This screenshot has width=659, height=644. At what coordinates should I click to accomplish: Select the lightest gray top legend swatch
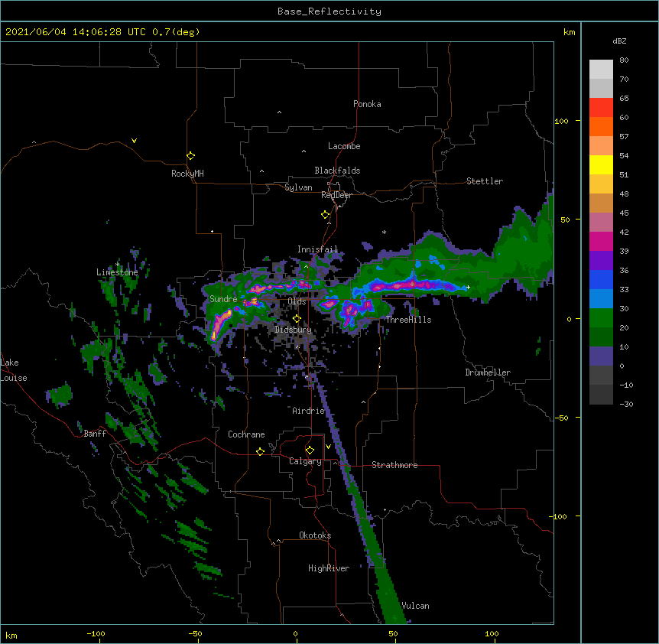click(x=601, y=70)
